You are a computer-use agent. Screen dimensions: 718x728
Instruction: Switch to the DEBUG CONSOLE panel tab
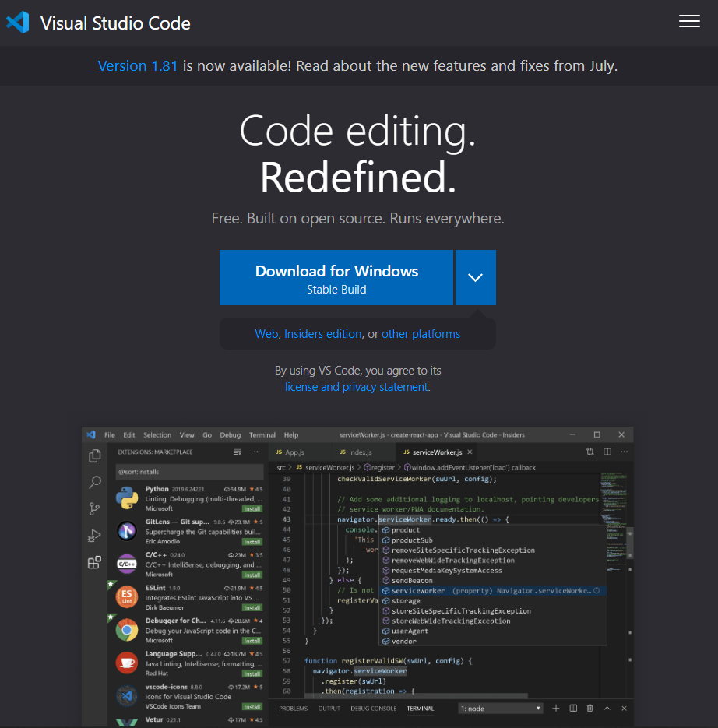click(373, 709)
